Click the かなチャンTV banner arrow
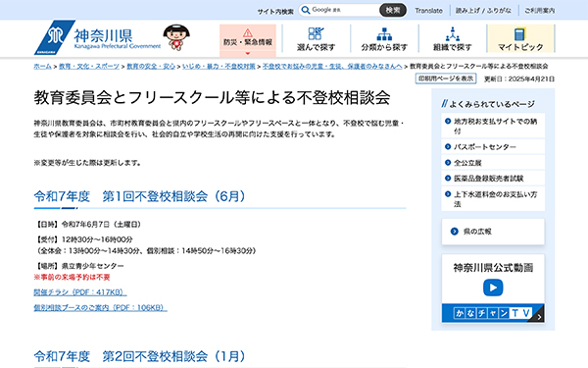Screen dimensions: 588x368 coord(539,317)
